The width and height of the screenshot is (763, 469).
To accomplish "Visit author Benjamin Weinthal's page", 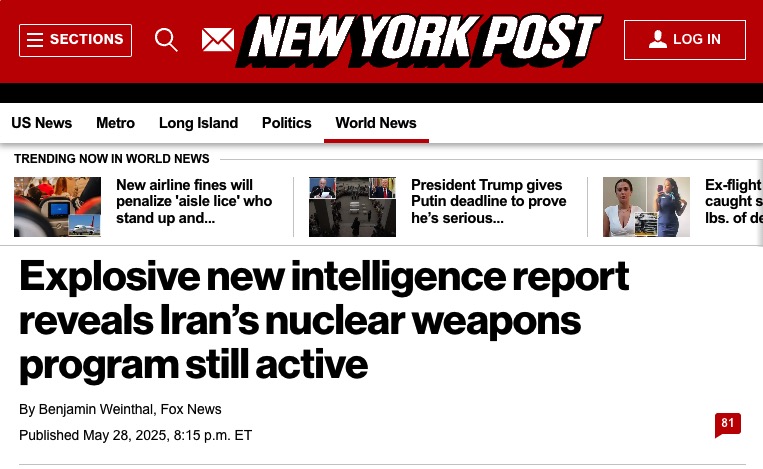I will [96, 409].
